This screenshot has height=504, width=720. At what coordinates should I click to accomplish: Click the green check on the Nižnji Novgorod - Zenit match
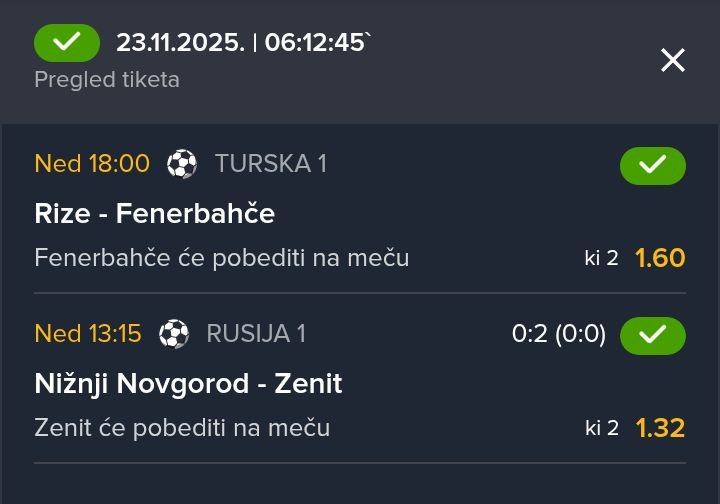pos(652,335)
